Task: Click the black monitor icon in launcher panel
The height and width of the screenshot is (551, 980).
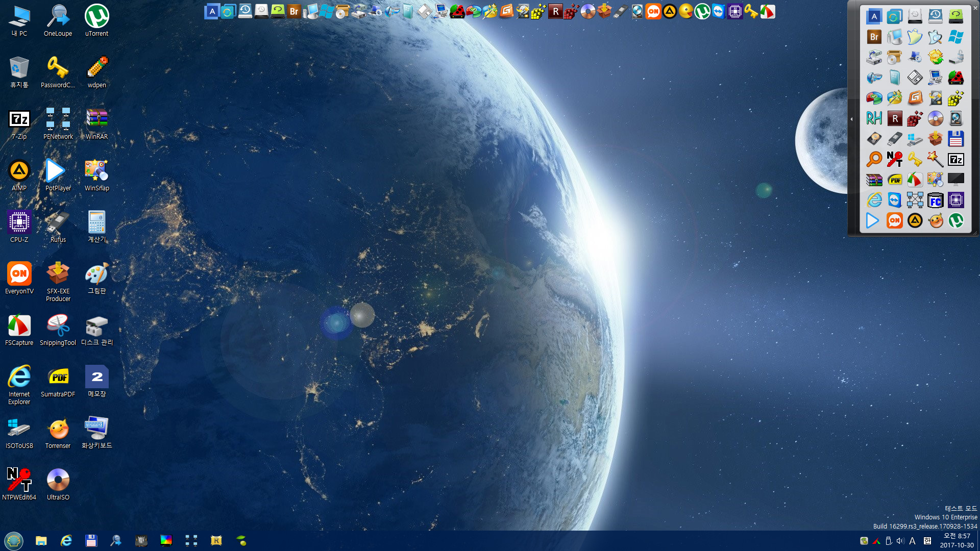Action: coord(955,180)
